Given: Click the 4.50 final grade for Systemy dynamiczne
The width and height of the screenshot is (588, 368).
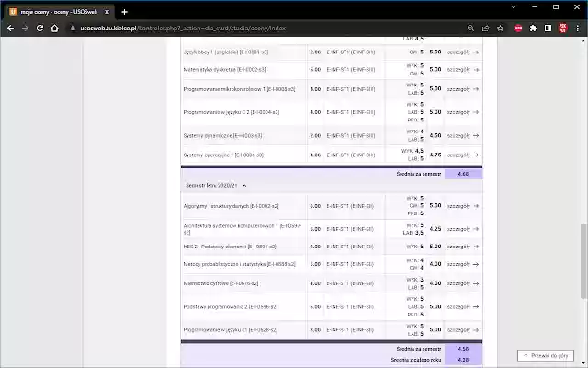Looking at the screenshot, I should [x=435, y=135].
